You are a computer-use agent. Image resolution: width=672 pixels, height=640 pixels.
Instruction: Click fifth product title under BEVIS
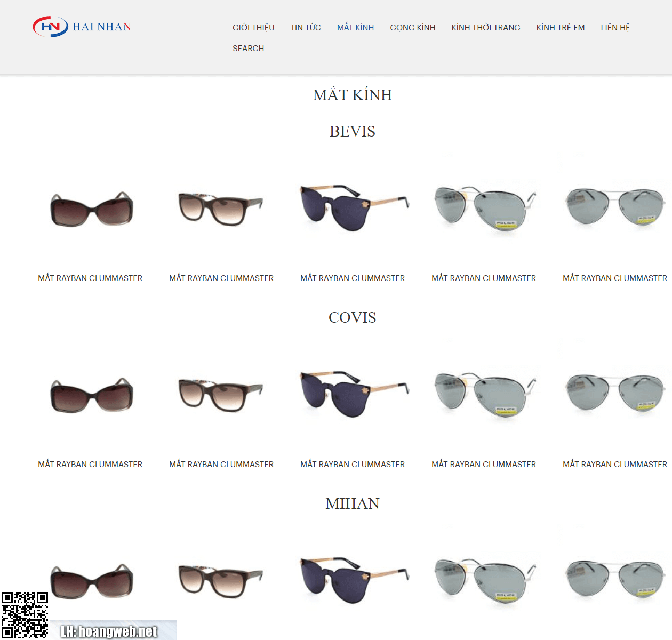coord(615,278)
